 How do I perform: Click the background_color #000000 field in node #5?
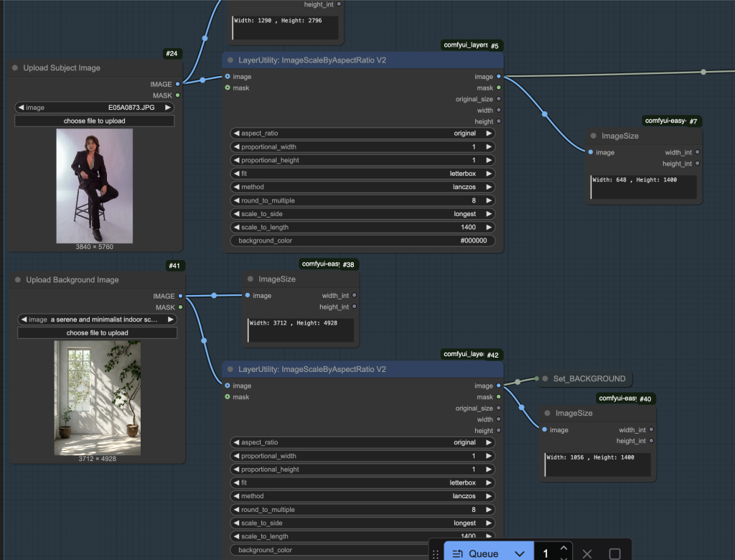(362, 241)
